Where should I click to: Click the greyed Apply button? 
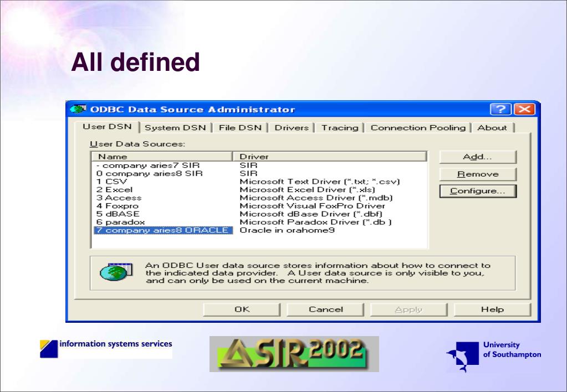[408, 310]
